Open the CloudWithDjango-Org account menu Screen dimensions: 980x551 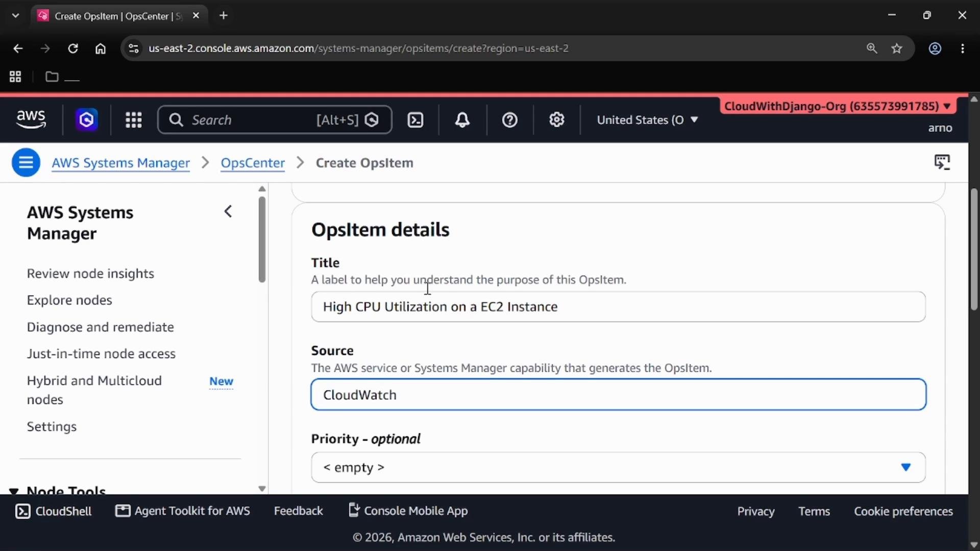(x=838, y=106)
